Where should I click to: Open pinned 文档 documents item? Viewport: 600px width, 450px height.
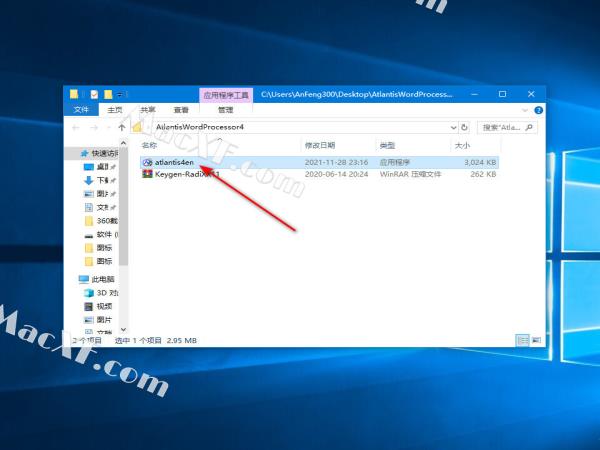pyautogui.click(x=102, y=207)
